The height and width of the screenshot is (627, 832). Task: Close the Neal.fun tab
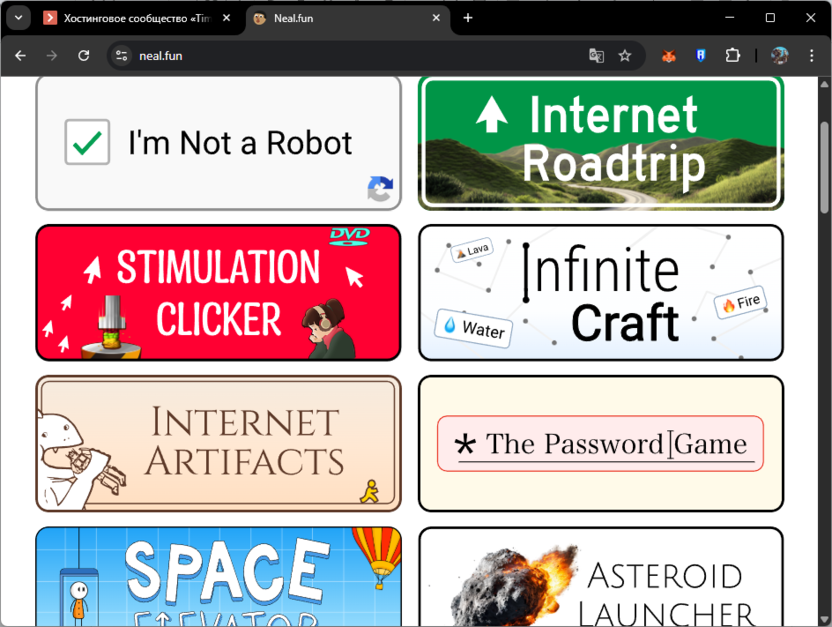pyautogui.click(x=436, y=18)
